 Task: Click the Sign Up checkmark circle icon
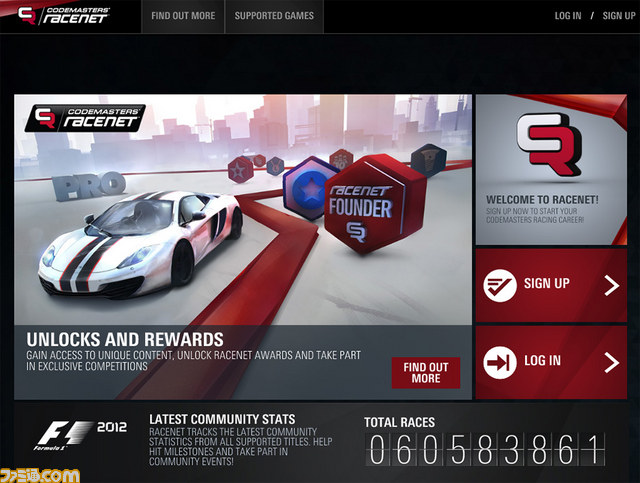tap(500, 285)
